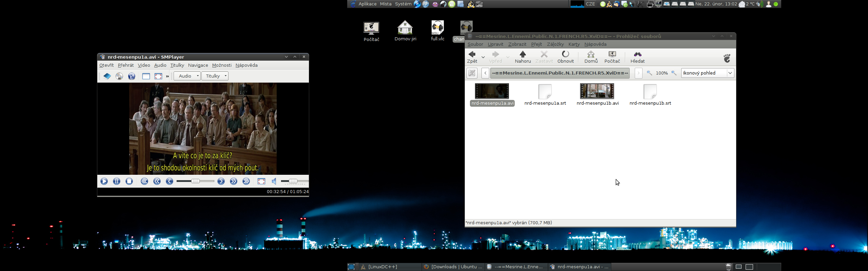This screenshot has width=868, height=271.
Task: Open the Soubor menu in file browser
Action: (475, 44)
